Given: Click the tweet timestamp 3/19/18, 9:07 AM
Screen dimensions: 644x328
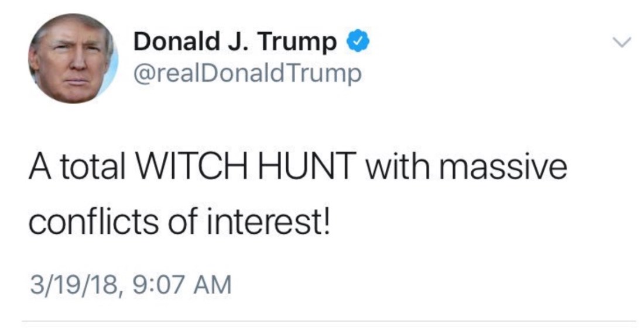Looking at the screenshot, I should pyautogui.click(x=131, y=285).
